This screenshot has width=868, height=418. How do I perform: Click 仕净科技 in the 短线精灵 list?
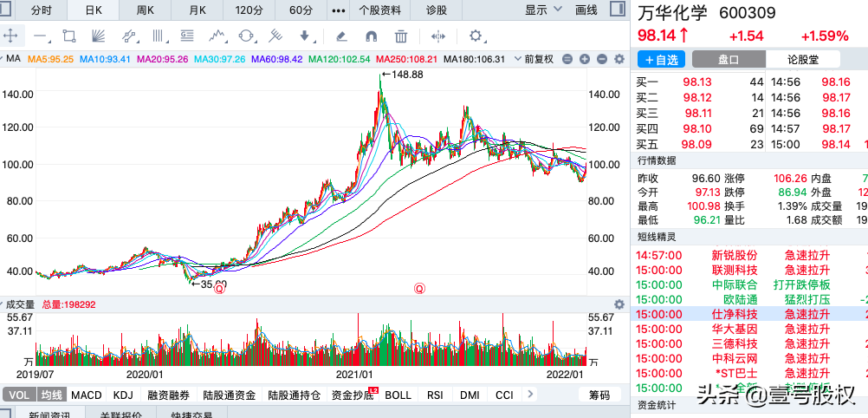734,314
